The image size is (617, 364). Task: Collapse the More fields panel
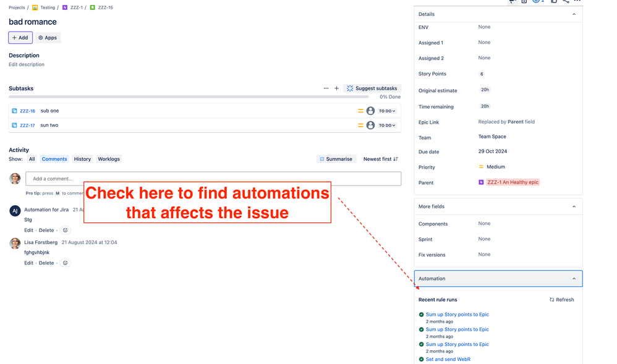574,206
